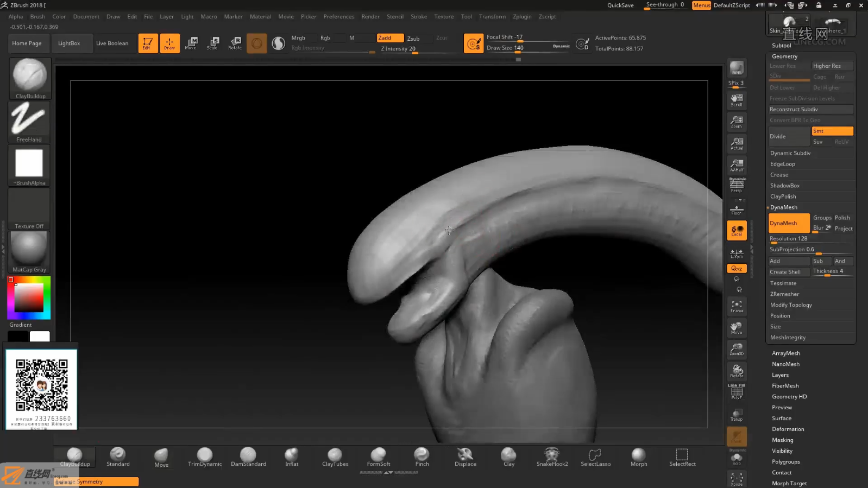
Task: Activate Draw mode button
Action: pyautogui.click(x=169, y=43)
